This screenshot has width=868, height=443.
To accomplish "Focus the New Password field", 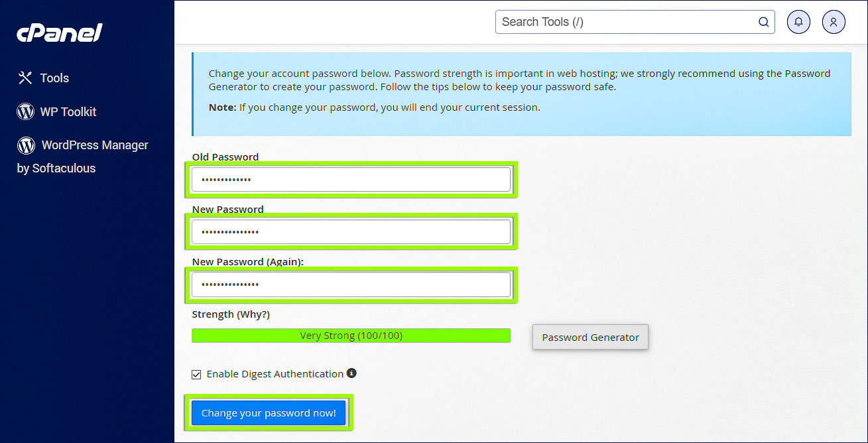I will [x=351, y=231].
